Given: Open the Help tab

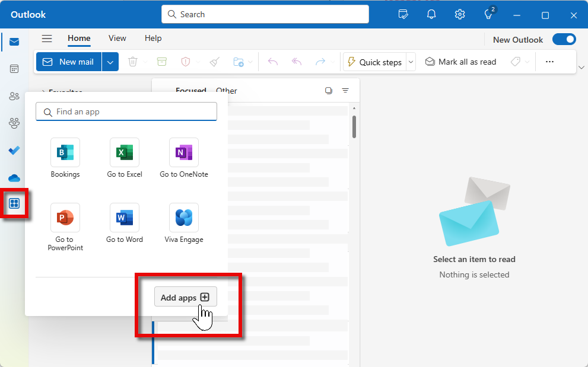Looking at the screenshot, I should pyautogui.click(x=153, y=39).
